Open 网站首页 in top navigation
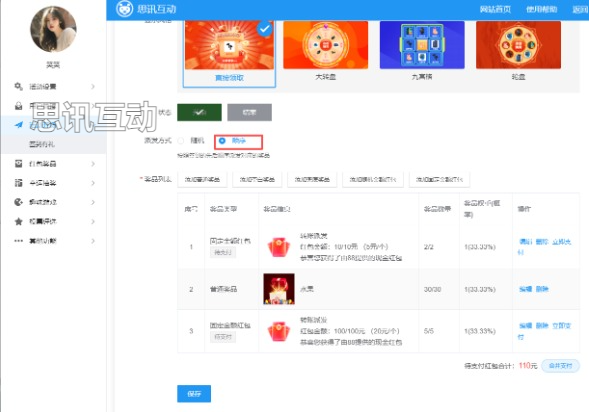The image size is (589, 412). point(495,9)
